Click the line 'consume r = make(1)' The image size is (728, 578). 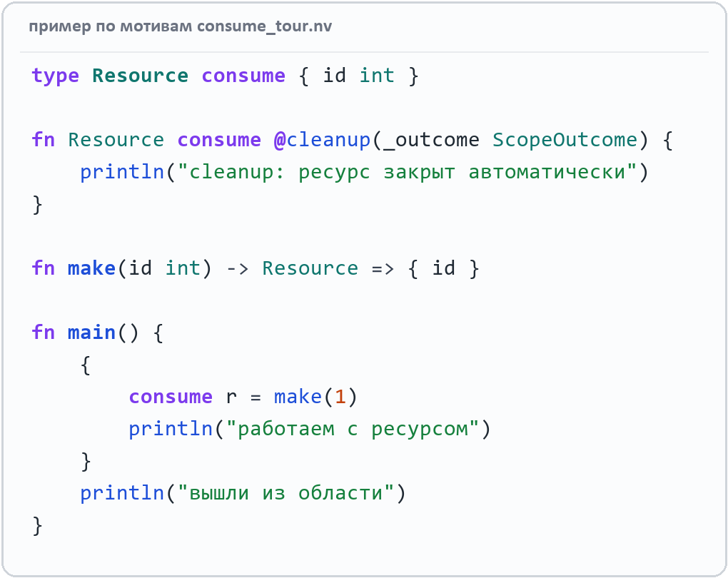click(x=243, y=397)
